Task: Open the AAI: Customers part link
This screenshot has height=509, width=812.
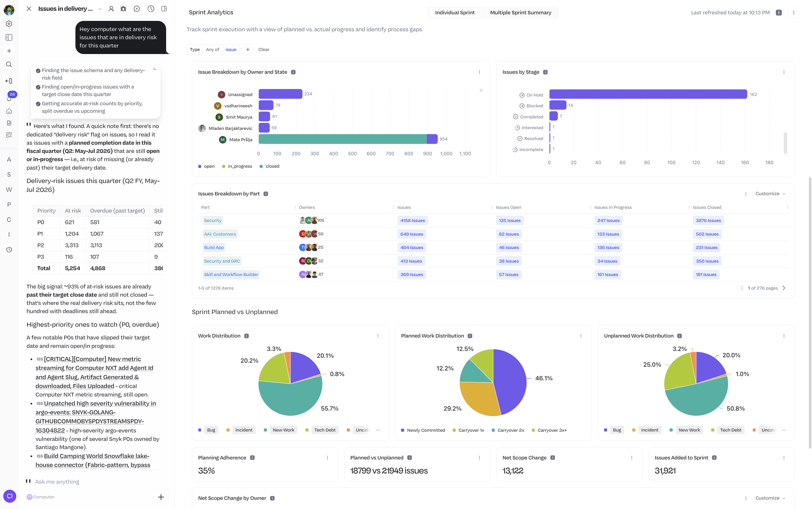Action: [220, 234]
